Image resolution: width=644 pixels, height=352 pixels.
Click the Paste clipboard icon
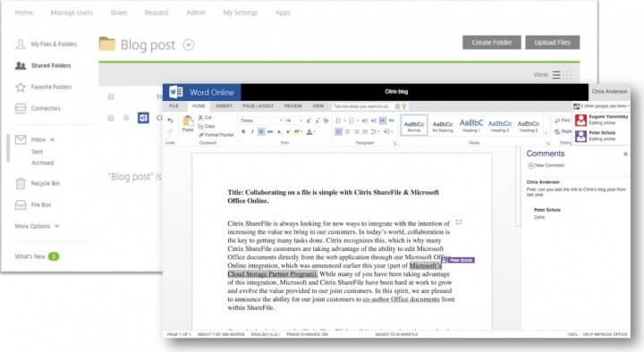click(x=188, y=122)
